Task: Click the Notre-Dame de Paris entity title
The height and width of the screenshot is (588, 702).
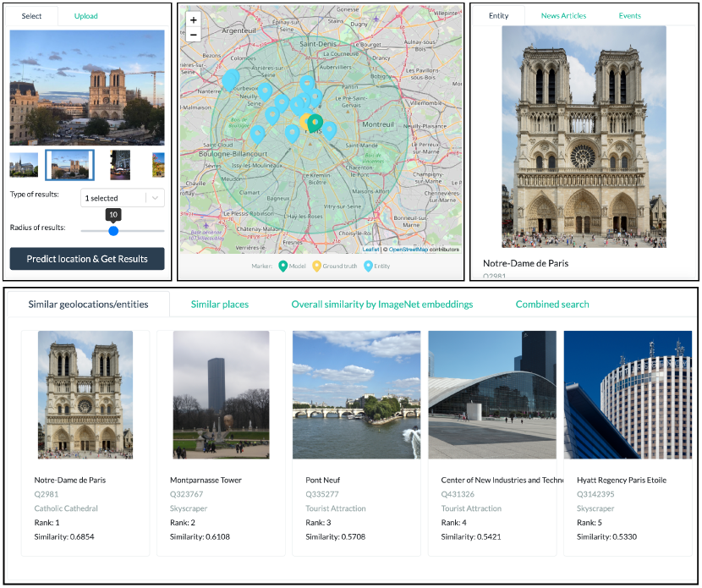Action: [525, 263]
